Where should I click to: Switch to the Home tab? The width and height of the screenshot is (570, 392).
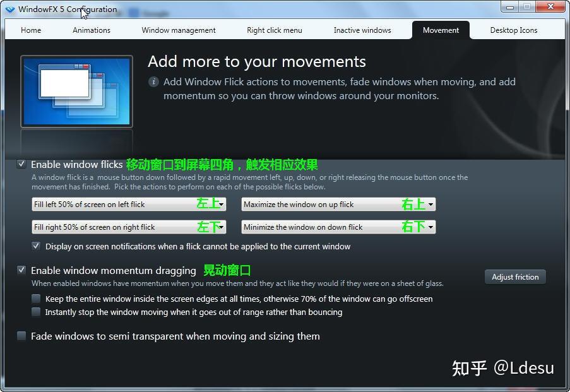tap(30, 30)
